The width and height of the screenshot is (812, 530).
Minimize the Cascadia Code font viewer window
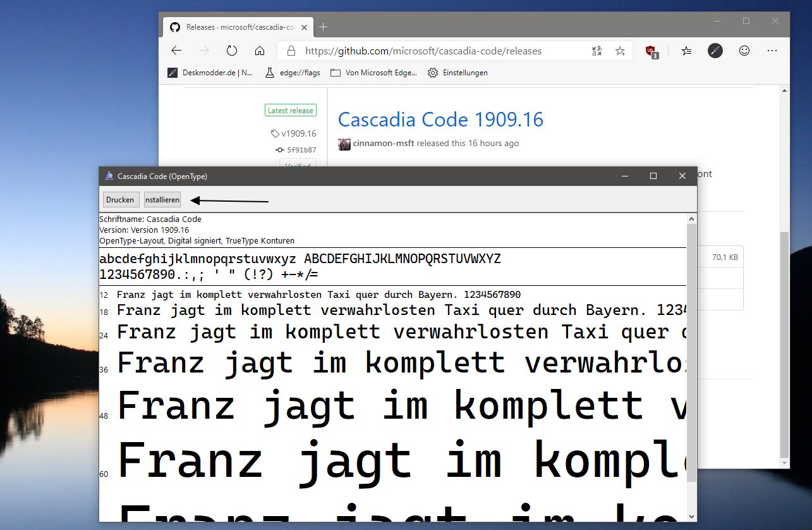(x=624, y=176)
